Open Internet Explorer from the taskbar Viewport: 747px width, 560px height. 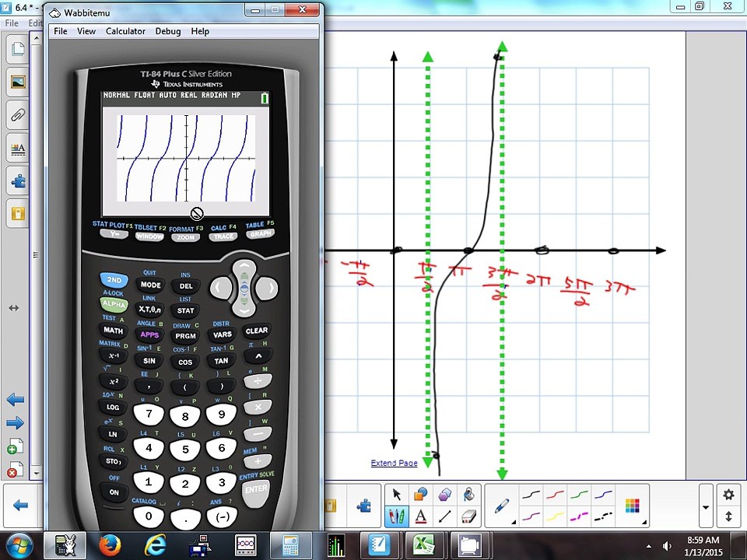click(x=156, y=546)
